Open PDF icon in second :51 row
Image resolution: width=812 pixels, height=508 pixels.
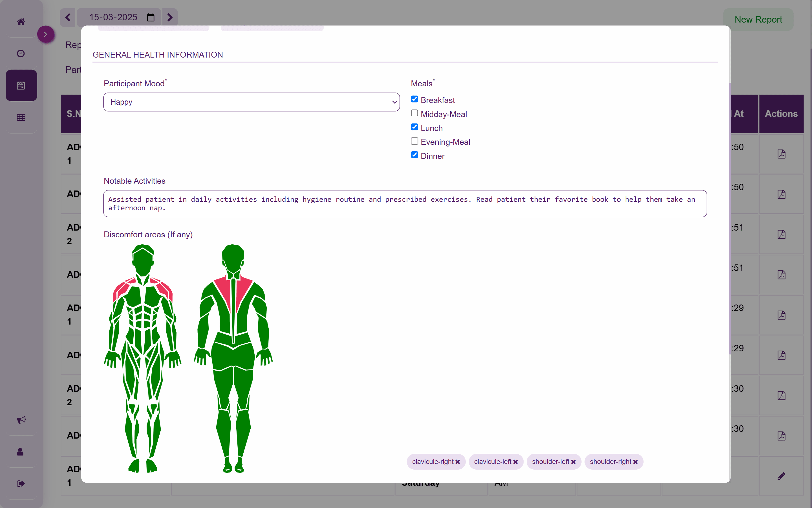point(781,275)
